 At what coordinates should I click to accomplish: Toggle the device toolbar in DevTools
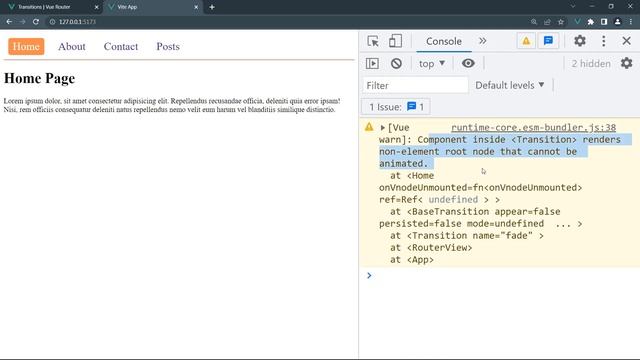coord(395,41)
